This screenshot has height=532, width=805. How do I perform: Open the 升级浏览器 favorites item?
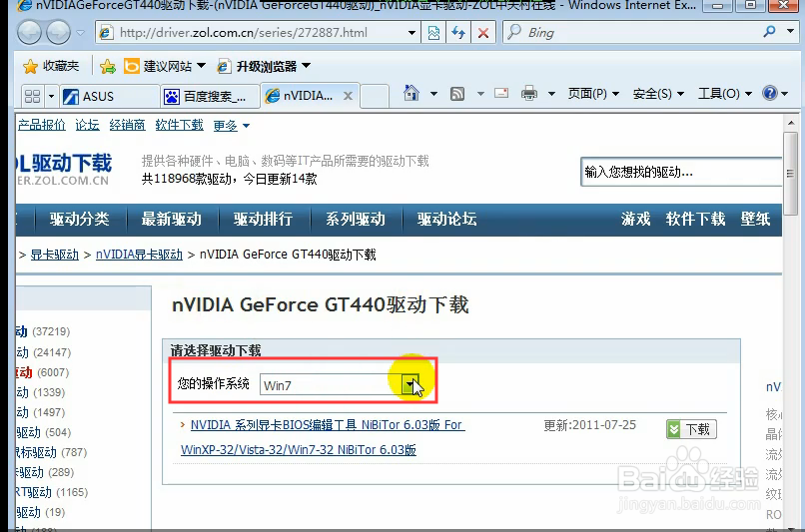coord(264,66)
